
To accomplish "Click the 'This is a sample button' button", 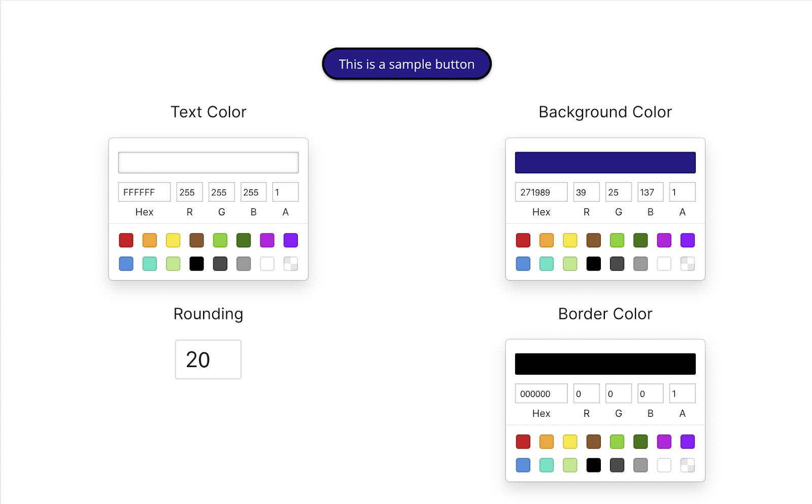I will pyautogui.click(x=407, y=64).
